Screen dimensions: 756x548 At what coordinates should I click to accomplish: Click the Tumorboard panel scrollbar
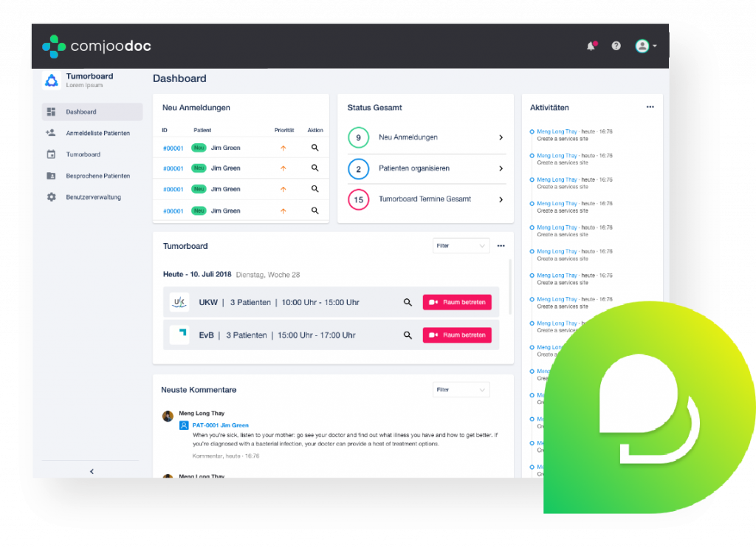tap(509, 287)
